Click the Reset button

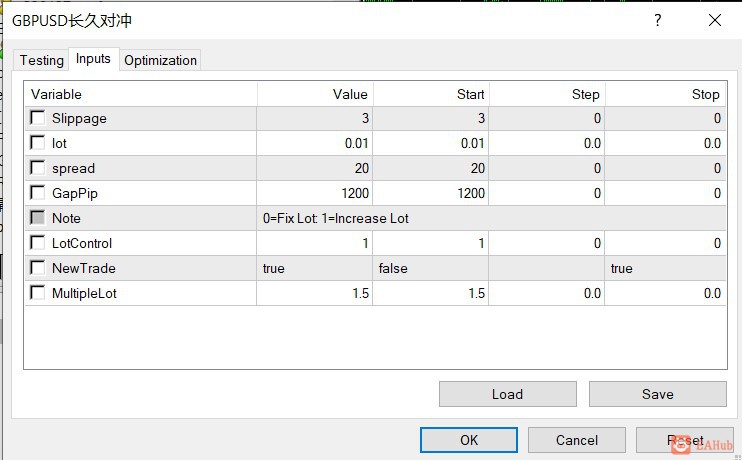(685, 440)
